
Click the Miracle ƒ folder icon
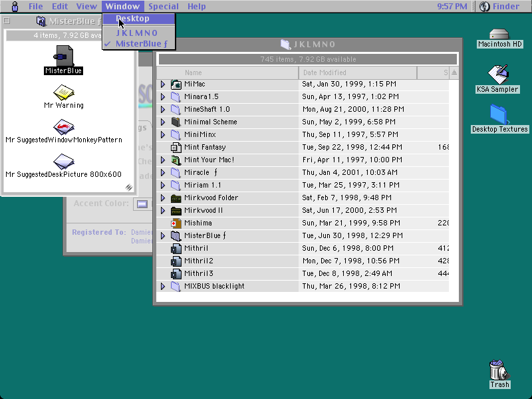click(176, 172)
